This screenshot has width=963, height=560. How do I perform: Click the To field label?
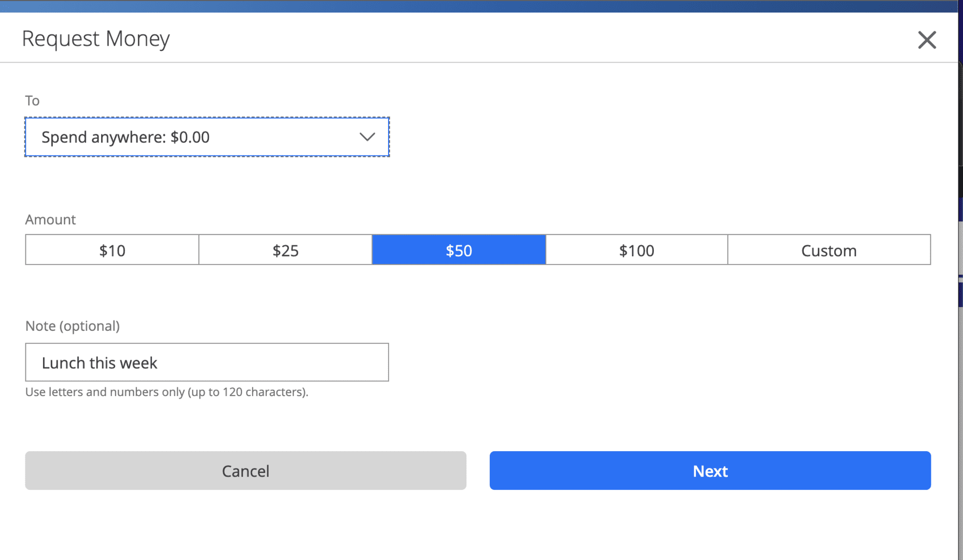tap(32, 101)
